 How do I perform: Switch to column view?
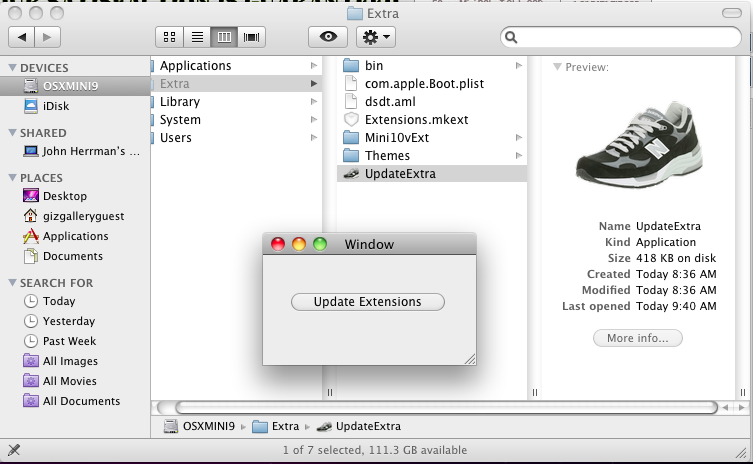click(224, 37)
